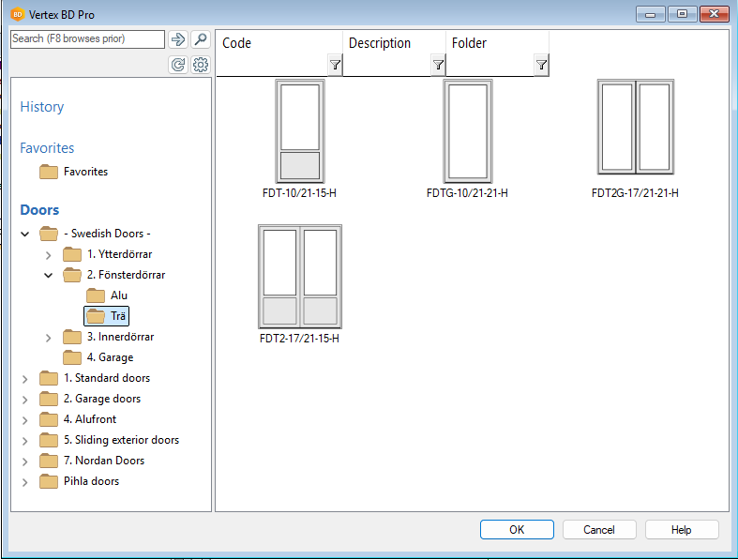
Task: Click the magnifying glass search icon
Action: click(200, 39)
